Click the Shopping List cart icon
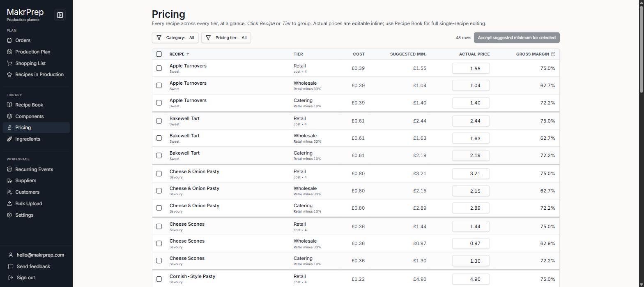 click(x=9, y=63)
